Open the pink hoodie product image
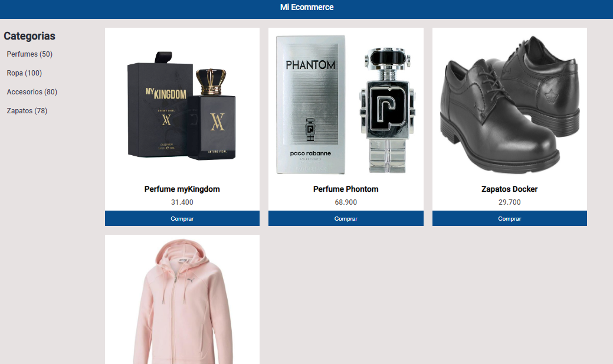The height and width of the screenshot is (364, 613). (x=182, y=300)
